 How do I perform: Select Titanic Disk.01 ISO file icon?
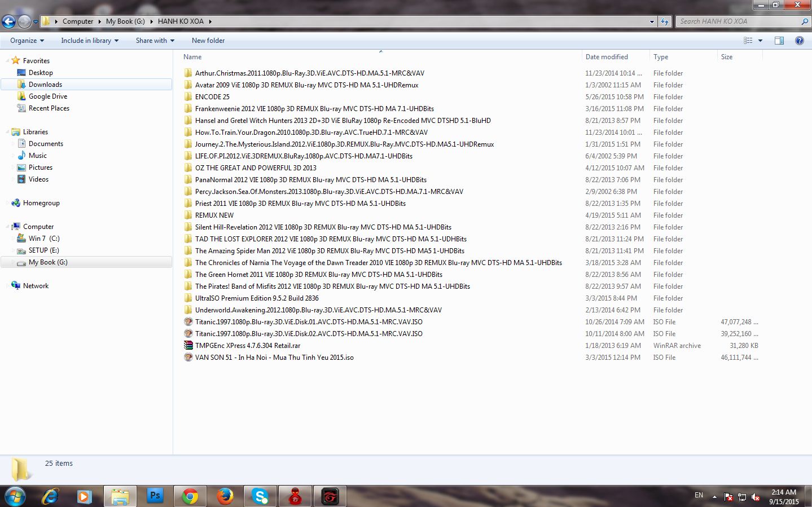pos(188,322)
